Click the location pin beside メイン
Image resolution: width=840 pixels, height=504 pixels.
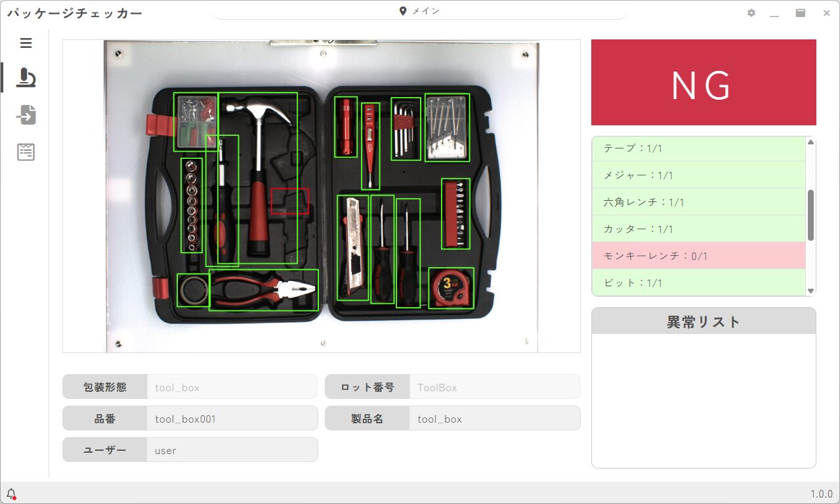pos(402,10)
